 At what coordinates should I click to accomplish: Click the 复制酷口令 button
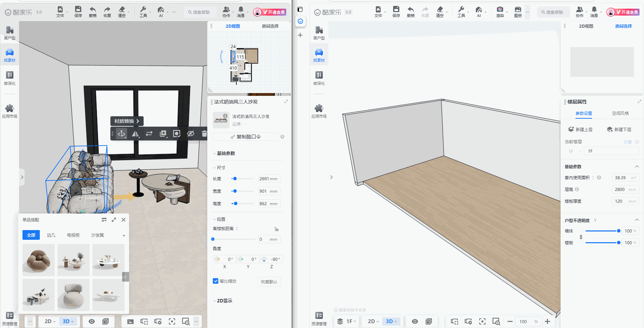[x=246, y=137]
